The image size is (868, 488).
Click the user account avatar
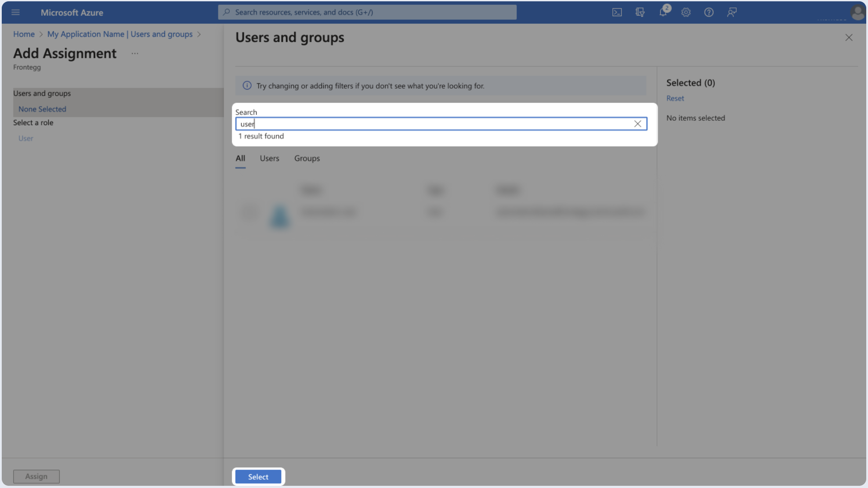coord(857,12)
